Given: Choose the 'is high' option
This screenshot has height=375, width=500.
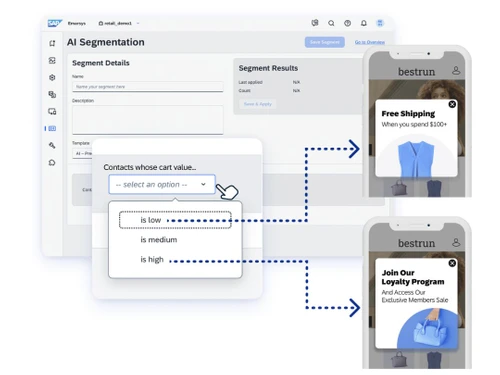Looking at the screenshot, I should pyautogui.click(x=152, y=259).
